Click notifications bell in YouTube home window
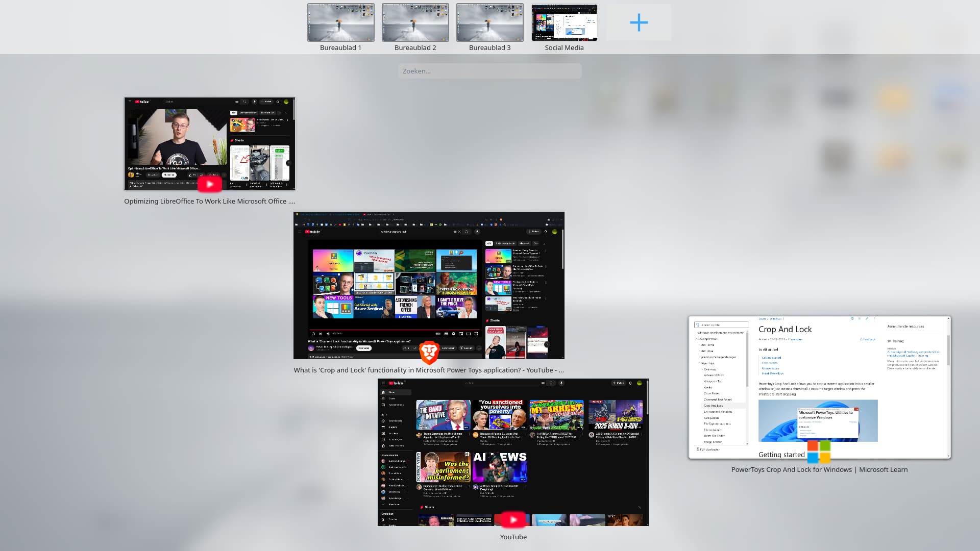 (630, 383)
